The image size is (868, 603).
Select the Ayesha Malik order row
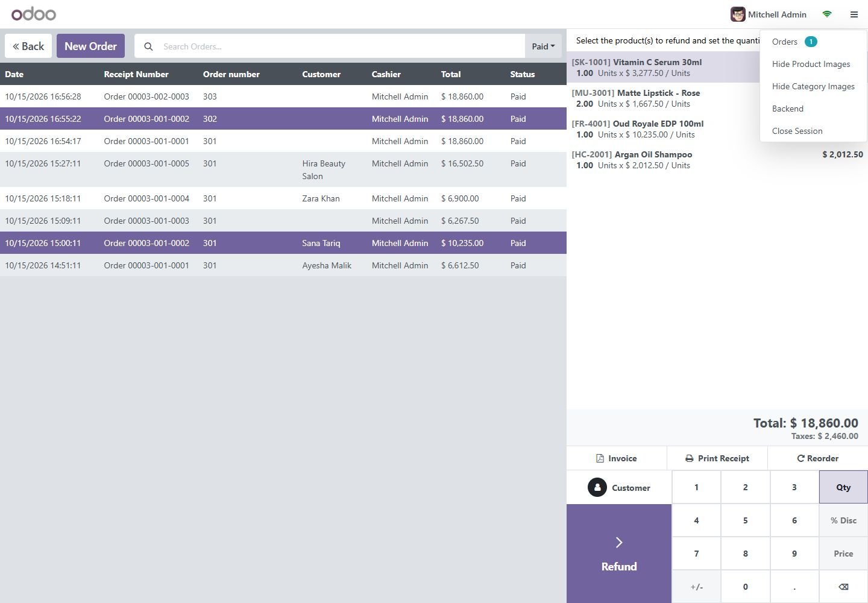pos(283,265)
